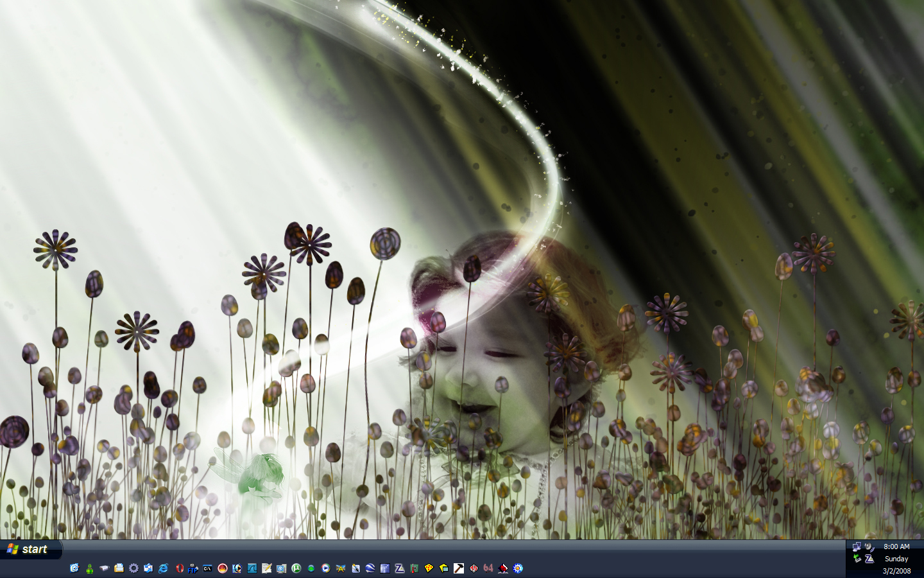Click the gear settings quick launch icon
This screenshot has height=578, width=924.
coord(133,568)
